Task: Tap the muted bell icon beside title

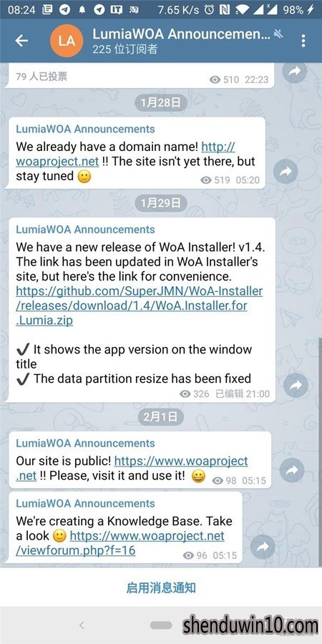Action: pos(278,34)
